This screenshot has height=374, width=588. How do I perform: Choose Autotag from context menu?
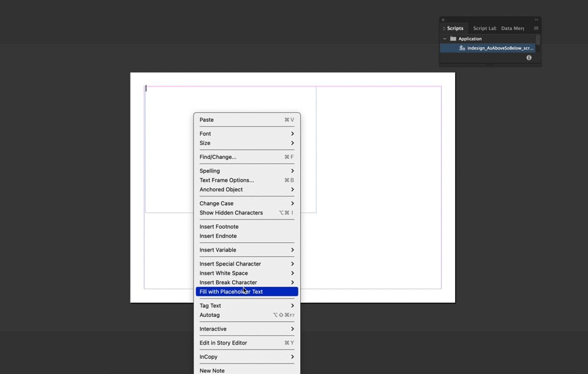247,315
